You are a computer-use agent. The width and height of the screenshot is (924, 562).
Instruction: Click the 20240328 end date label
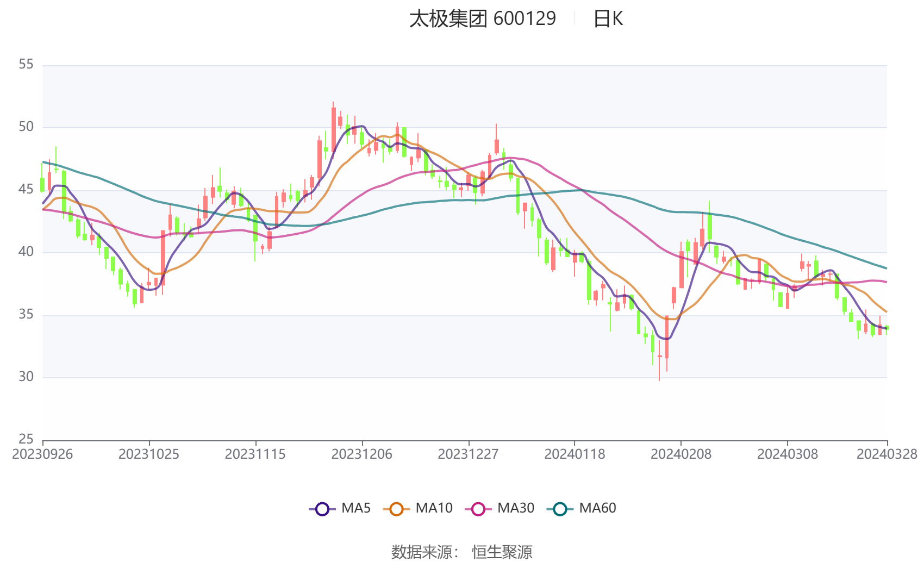[x=887, y=454]
